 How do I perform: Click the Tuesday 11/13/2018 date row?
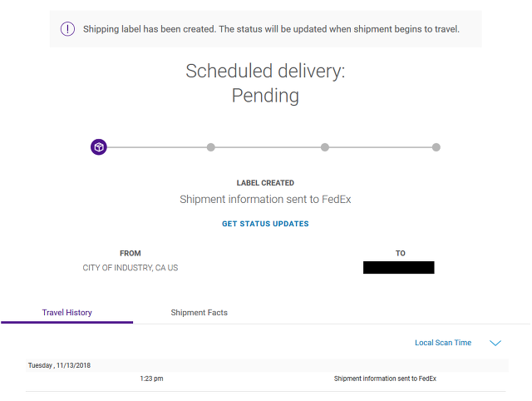click(x=267, y=365)
